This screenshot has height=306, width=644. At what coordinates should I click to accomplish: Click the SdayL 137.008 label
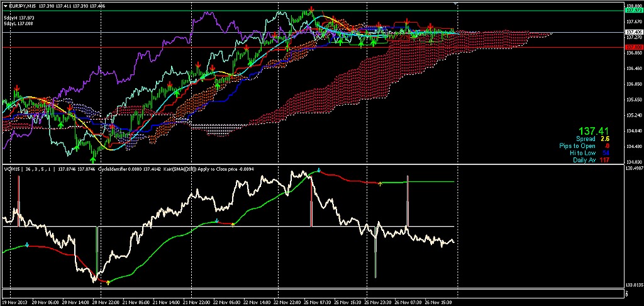[18, 24]
